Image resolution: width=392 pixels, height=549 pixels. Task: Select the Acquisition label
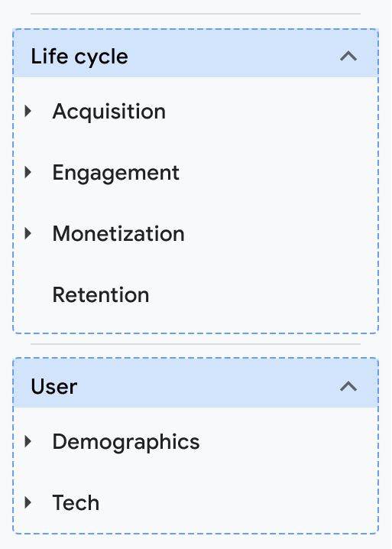pyautogui.click(x=109, y=112)
